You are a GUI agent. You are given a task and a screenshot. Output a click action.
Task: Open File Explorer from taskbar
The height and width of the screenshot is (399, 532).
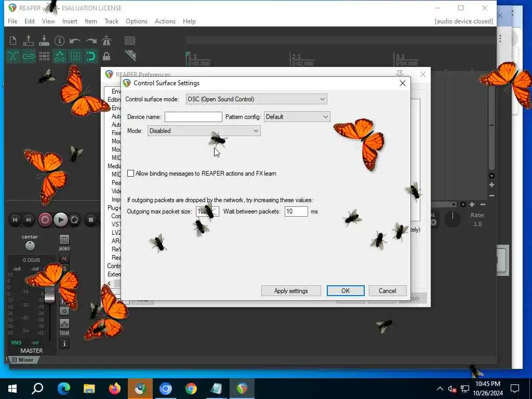tap(89, 389)
